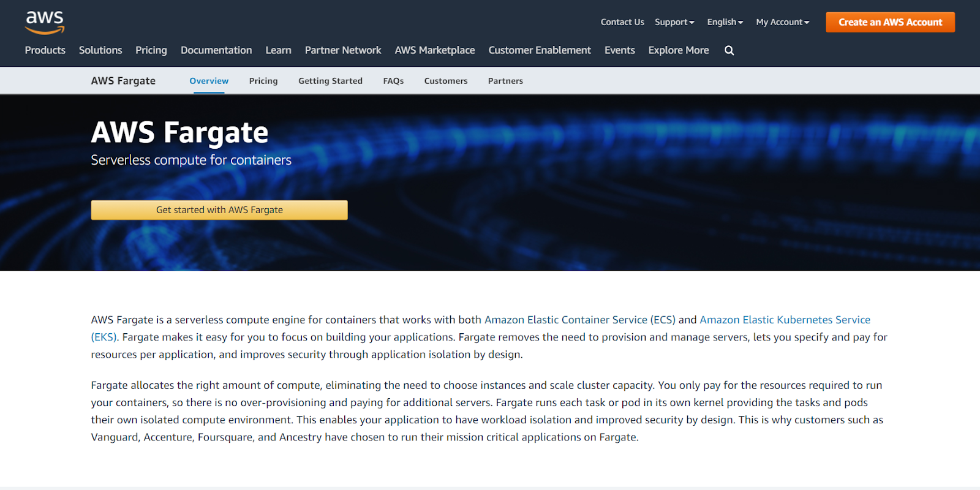
Task: Open the Learn menu
Action: [x=278, y=50]
